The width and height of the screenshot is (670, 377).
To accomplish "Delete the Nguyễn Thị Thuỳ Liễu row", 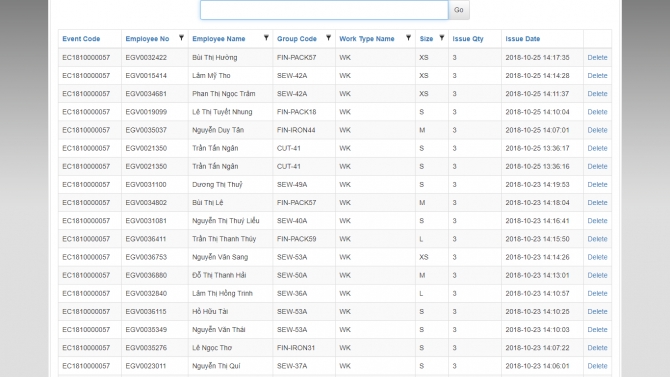I will 597,221.
